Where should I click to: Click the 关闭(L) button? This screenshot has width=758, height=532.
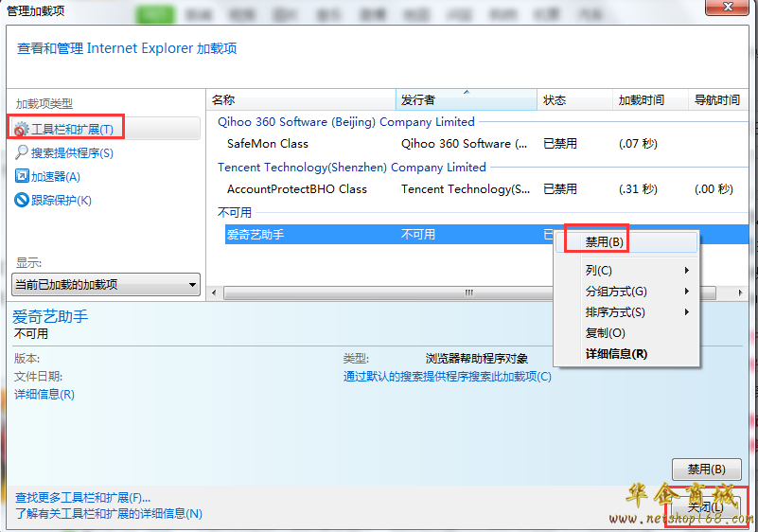[706, 507]
